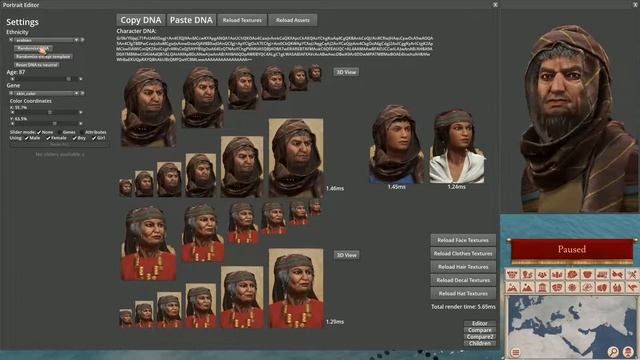The image size is (640, 360).
Task: Click the young male portrait labeled 1.45ms
Action: (397, 144)
